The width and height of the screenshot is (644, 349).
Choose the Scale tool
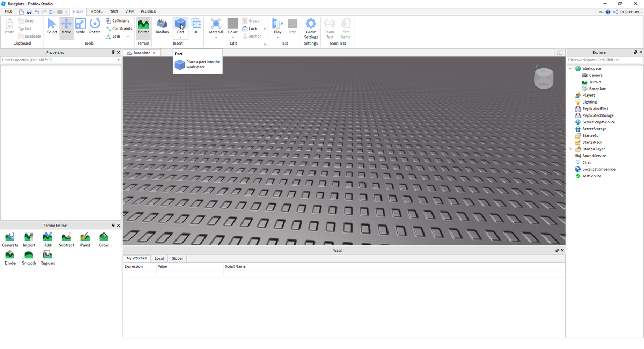click(x=80, y=26)
